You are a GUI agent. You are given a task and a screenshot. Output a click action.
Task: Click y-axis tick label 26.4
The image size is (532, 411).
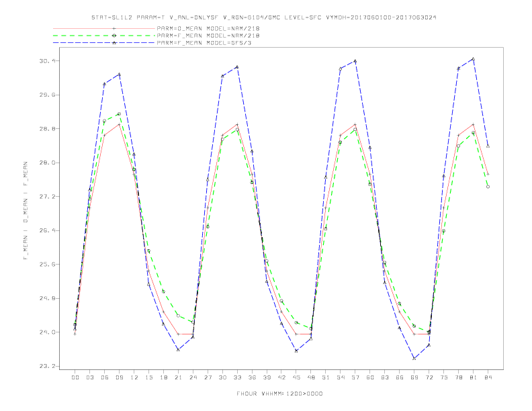click(47, 230)
